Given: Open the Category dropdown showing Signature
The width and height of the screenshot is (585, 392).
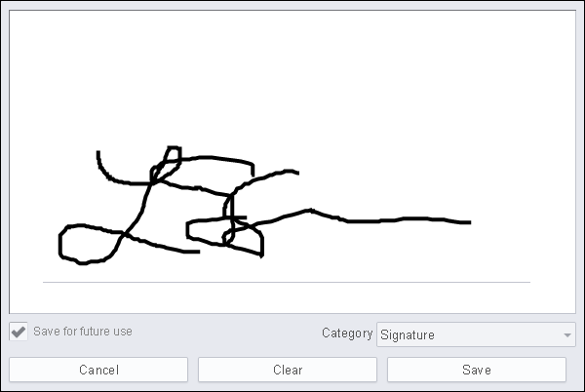Looking at the screenshot, I should pyautogui.click(x=476, y=334).
